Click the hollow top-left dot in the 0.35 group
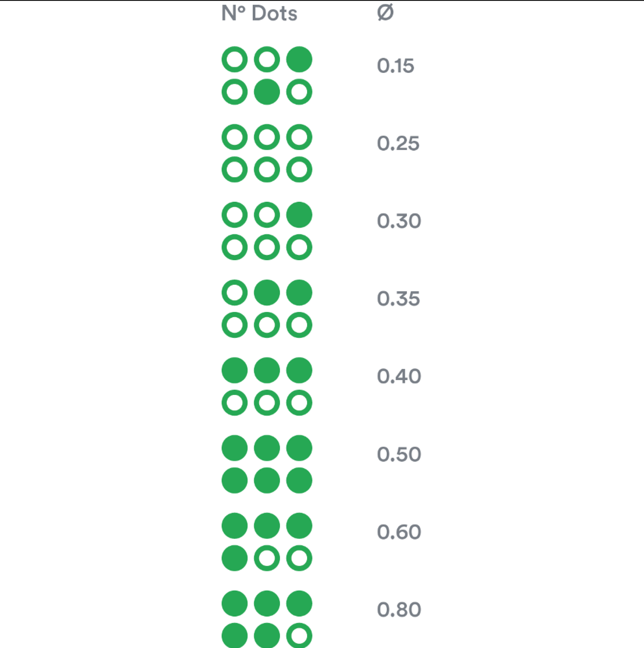Screen dimensions: 644x648 coord(235,292)
